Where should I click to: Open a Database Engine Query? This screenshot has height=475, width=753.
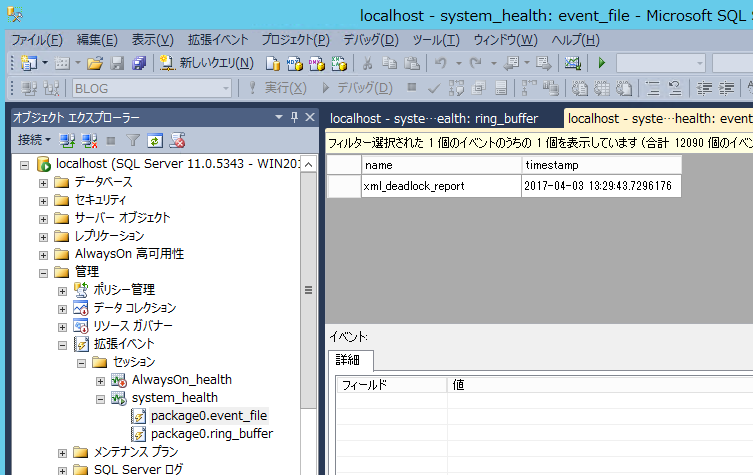(272, 63)
